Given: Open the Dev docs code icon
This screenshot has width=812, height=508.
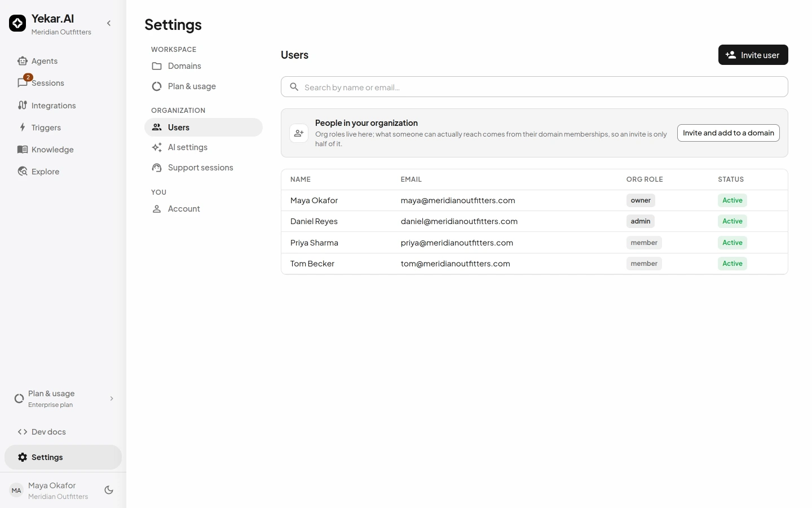Looking at the screenshot, I should pos(23,432).
